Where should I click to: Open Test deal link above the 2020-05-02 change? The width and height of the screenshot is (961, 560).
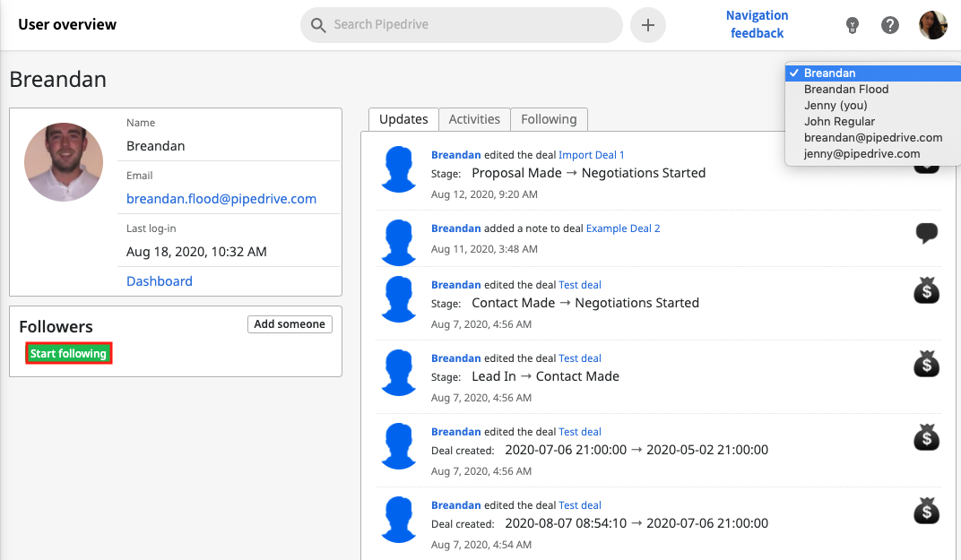580,432
